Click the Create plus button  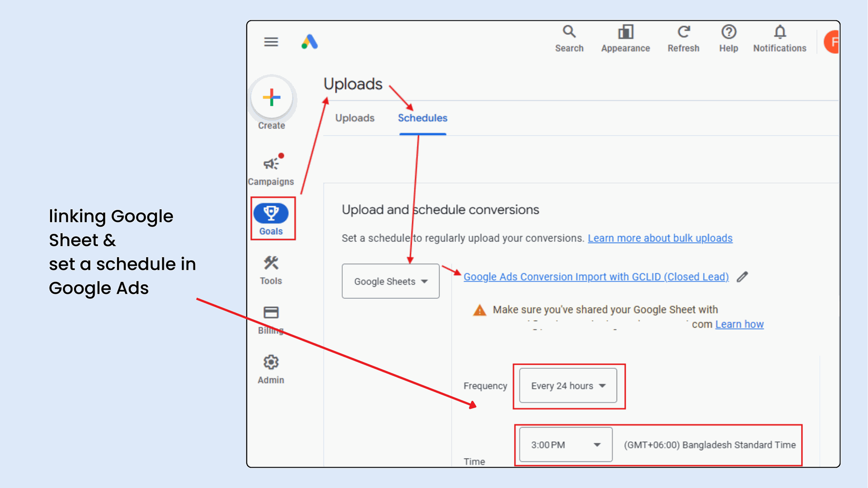click(272, 98)
